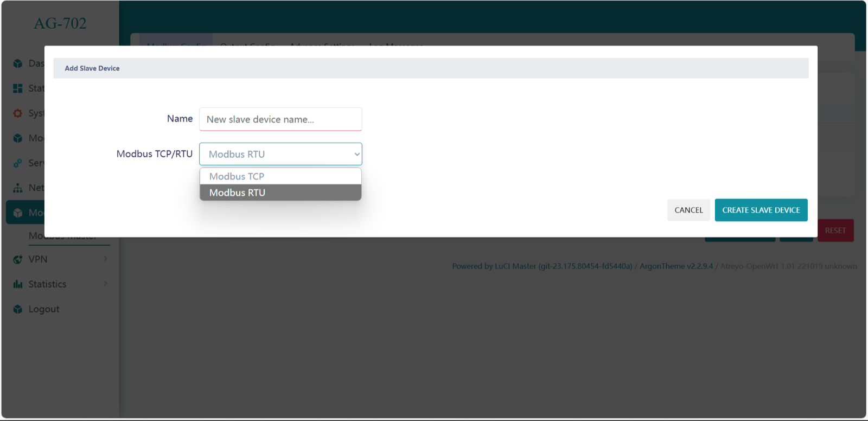Select the Modbus TCP option
The image size is (868, 421).
pyautogui.click(x=280, y=176)
